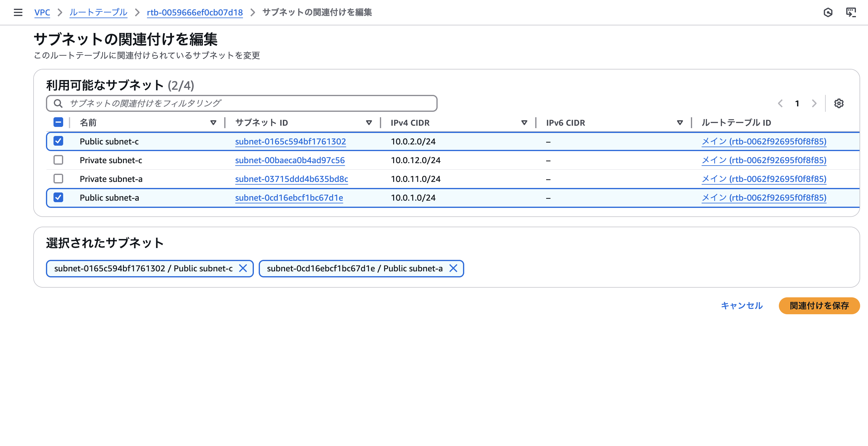
Task: Click the hexagon icon in top bar
Action: 828,12
